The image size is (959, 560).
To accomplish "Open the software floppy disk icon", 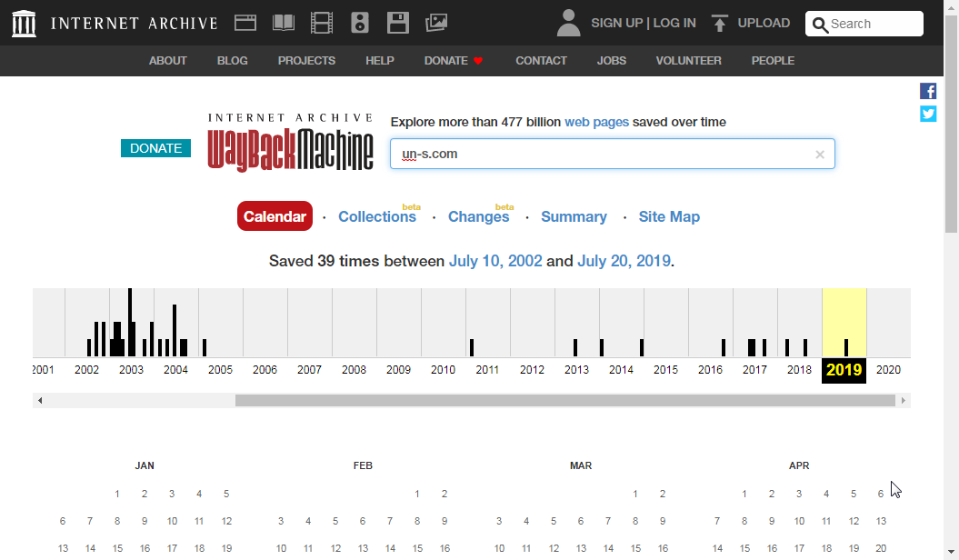I will tap(397, 23).
